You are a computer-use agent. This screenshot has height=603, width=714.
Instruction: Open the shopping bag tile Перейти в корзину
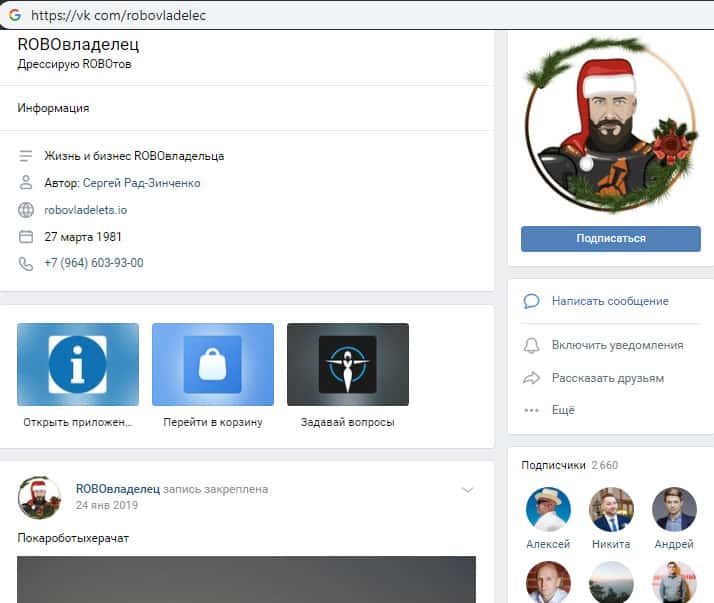[213, 364]
